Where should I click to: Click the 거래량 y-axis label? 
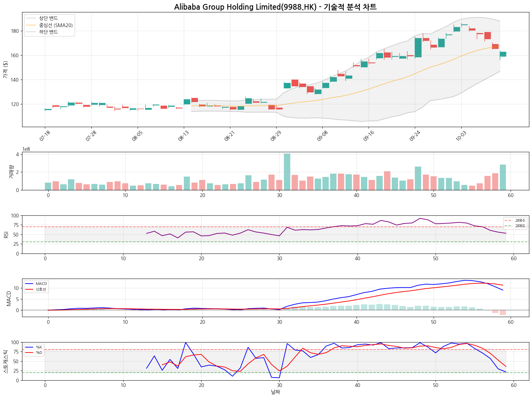pyautogui.click(x=11, y=171)
